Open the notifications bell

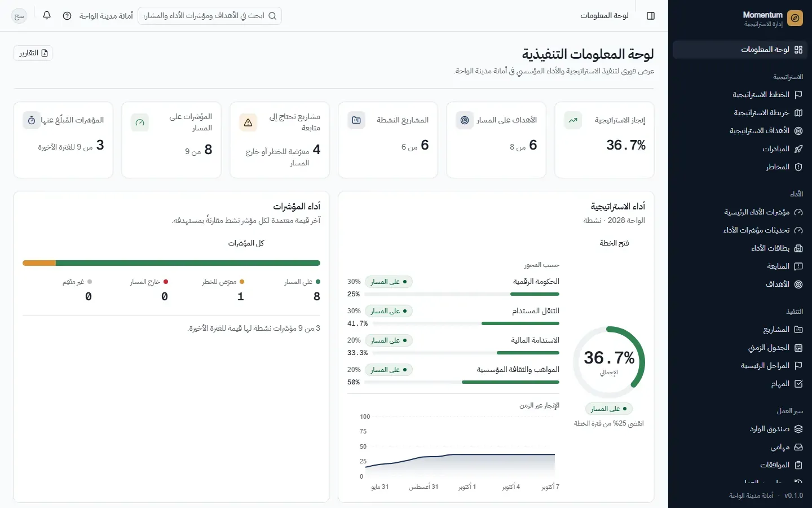[x=47, y=16]
